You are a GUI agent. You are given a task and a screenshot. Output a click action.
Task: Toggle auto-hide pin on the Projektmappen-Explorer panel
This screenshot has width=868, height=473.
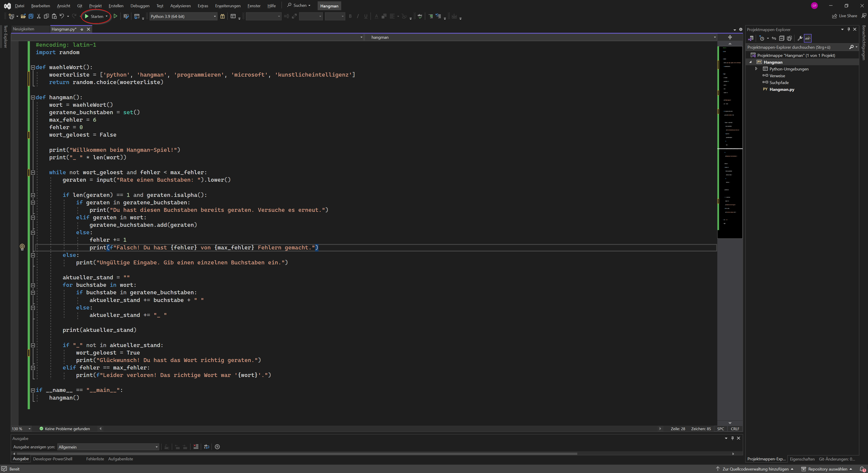pos(849,29)
